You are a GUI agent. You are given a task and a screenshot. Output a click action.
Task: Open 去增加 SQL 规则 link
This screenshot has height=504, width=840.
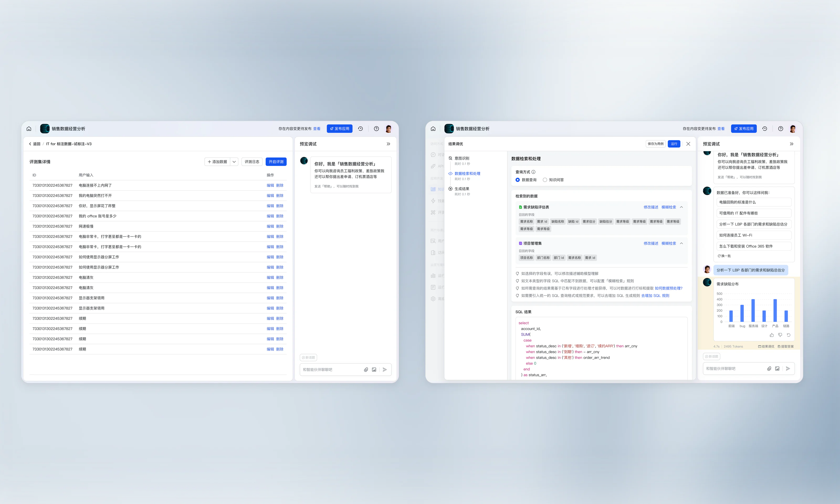(x=655, y=296)
